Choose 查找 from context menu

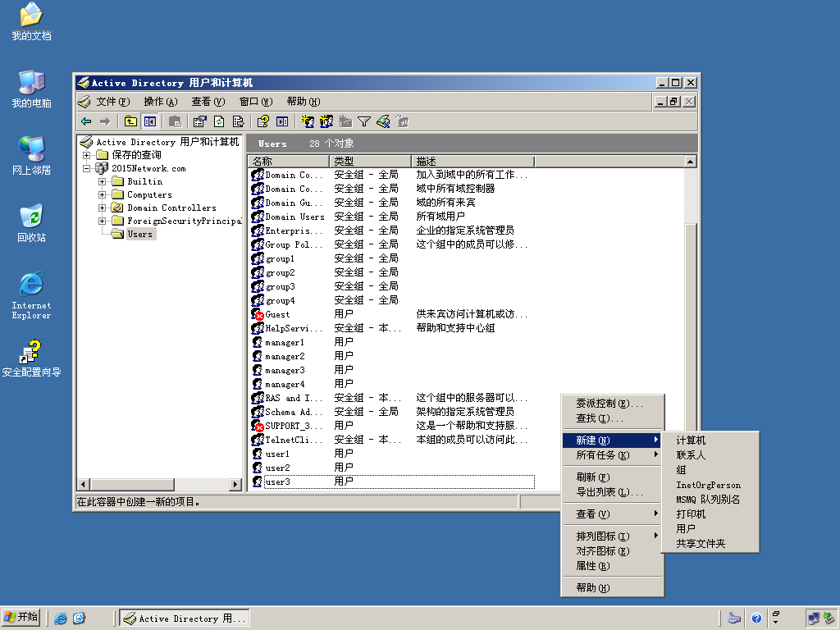point(612,418)
